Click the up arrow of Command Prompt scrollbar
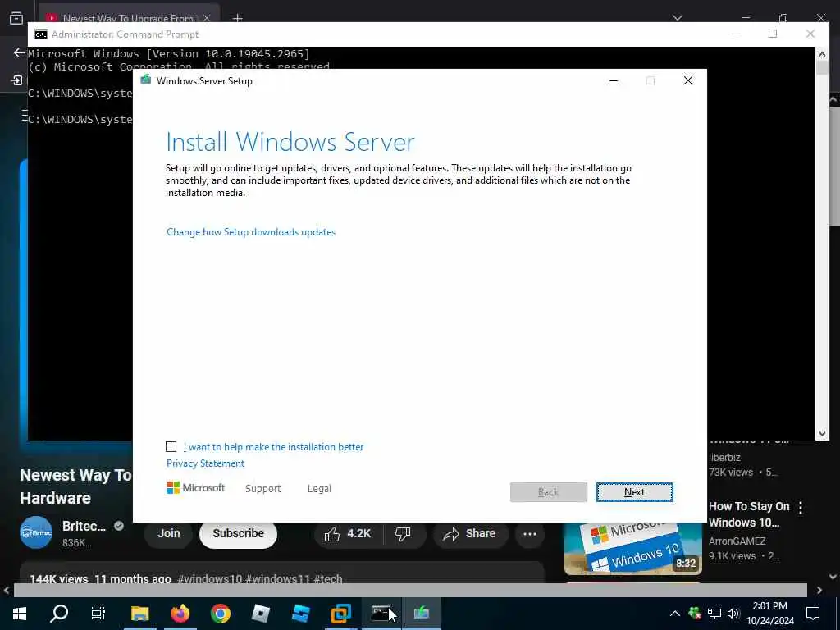The height and width of the screenshot is (630, 840). click(x=822, y=53)
